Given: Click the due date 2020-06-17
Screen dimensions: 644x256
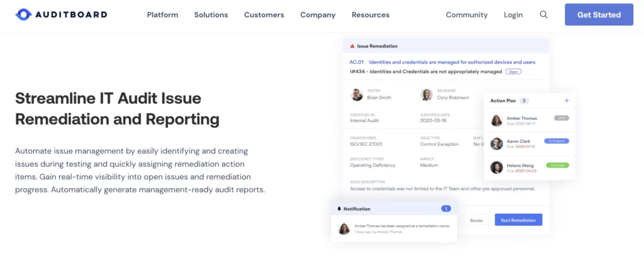Looking at the screenshot, I should click(526, 123).
